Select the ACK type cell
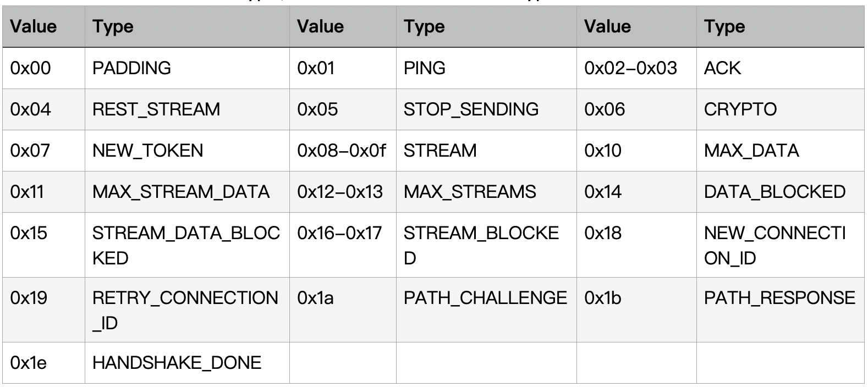 pos(780,68)
